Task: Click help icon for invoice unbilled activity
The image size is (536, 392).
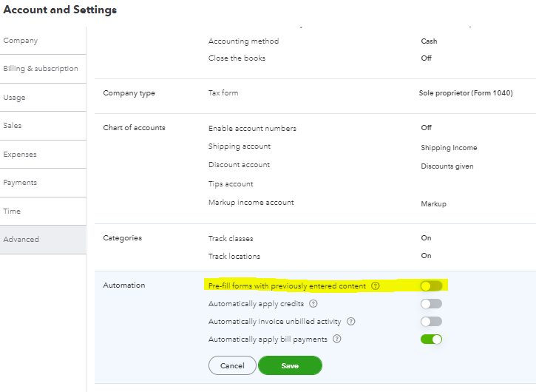Action: 351,322
